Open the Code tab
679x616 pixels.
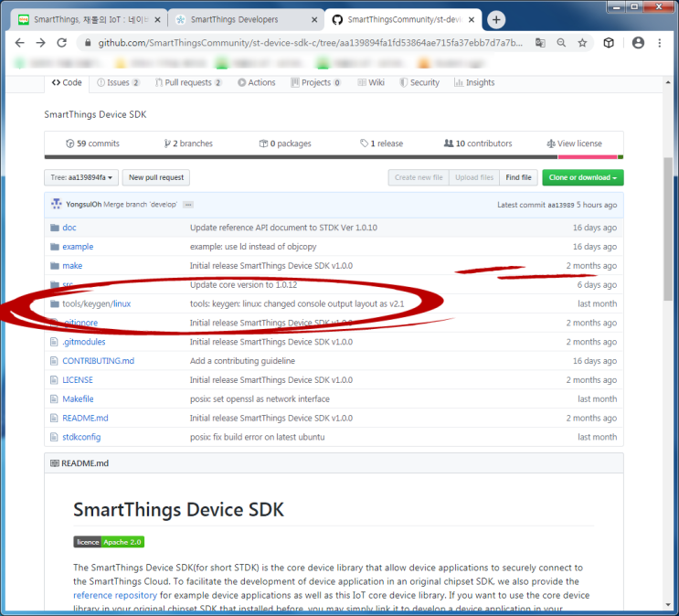pos(67,82)
